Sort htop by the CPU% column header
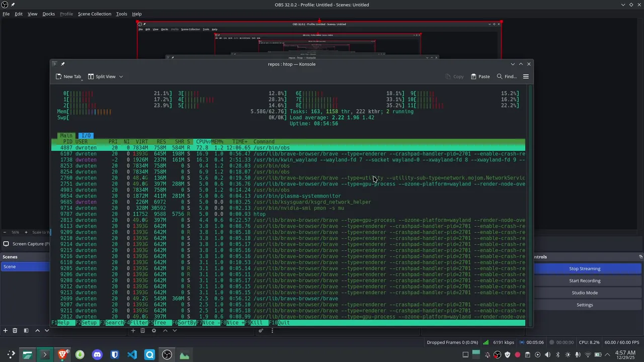Image resolution: width=644 pixels, height=362 pixels. click(203, 142)
